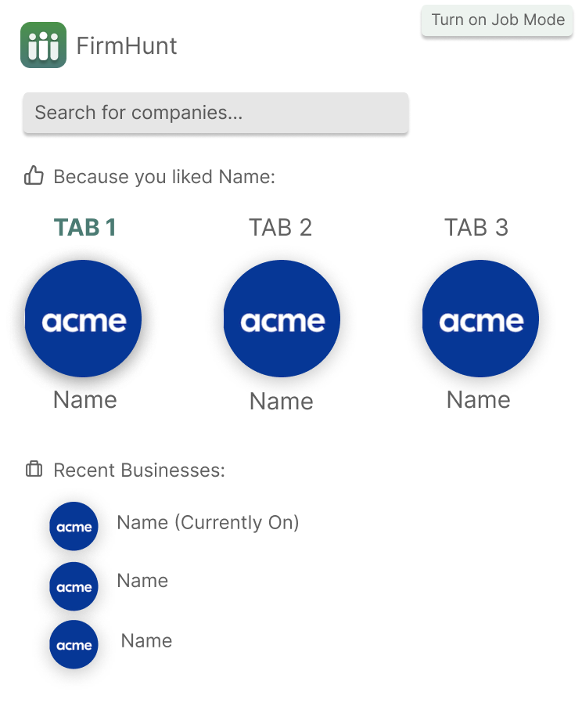Turn on Job Mode
This screenshot has height=728, width=582.
click(497, 20)
